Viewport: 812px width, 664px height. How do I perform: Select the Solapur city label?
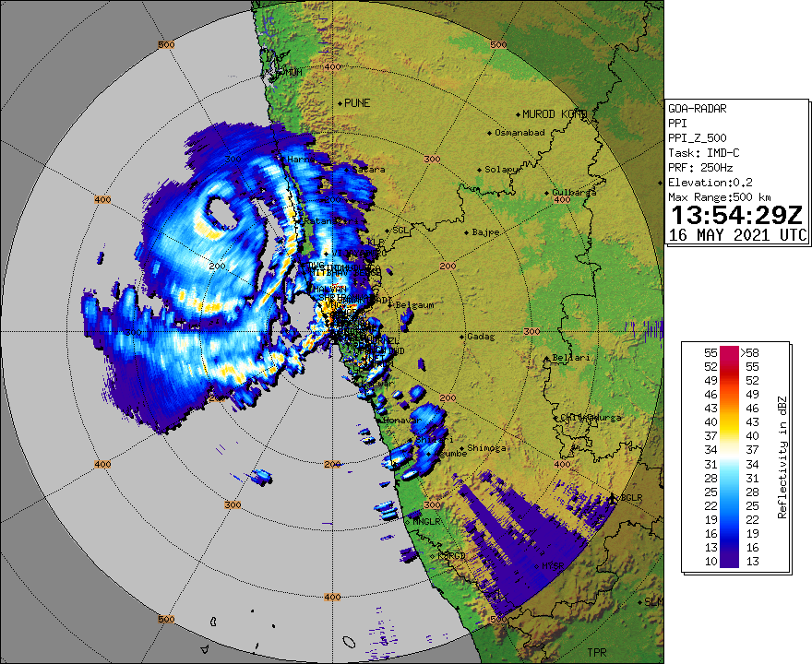point(502,170)
